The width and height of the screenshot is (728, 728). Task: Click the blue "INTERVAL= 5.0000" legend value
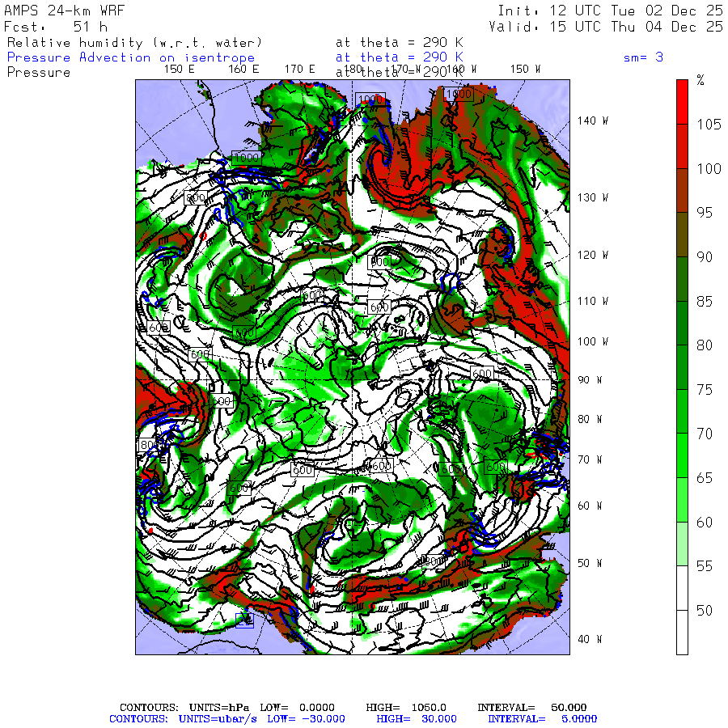tap(542, 719)
